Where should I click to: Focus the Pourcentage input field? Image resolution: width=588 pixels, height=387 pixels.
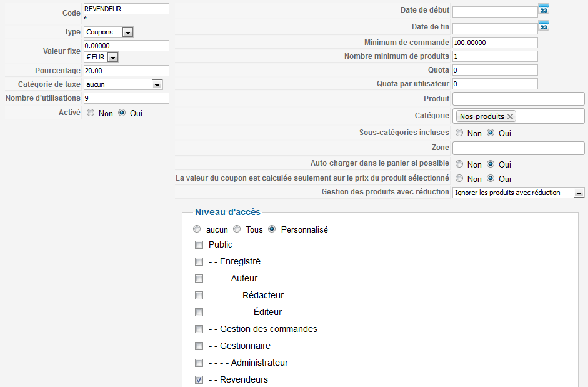(126, 71)
